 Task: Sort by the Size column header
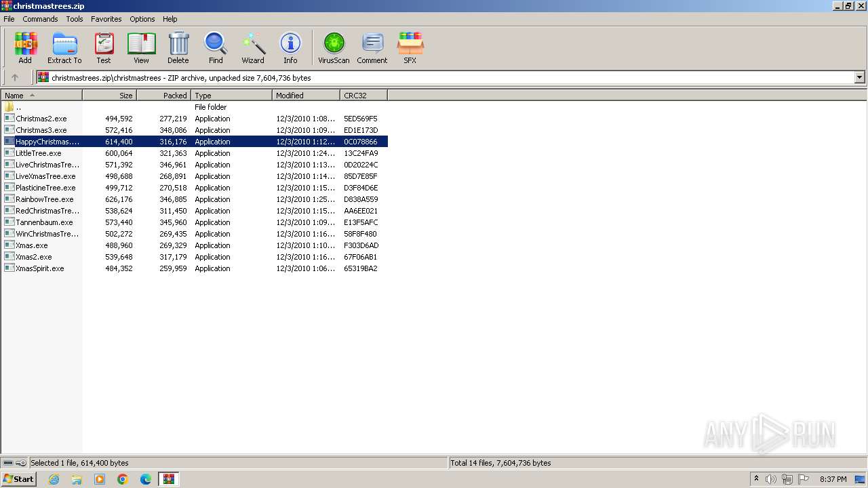tap(110, 96)
